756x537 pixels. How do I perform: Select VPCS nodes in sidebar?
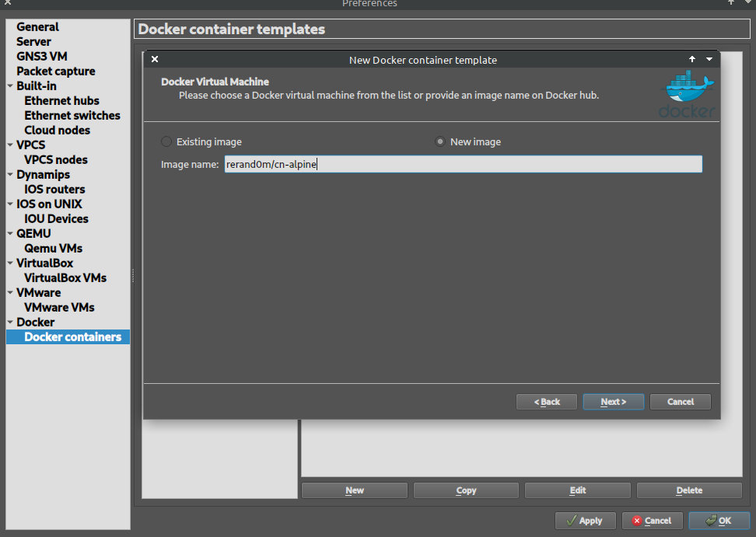click(56, 160)
